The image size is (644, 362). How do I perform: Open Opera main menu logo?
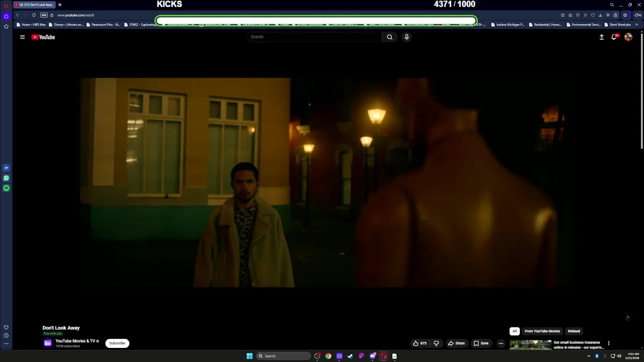(x=6, y=6)
